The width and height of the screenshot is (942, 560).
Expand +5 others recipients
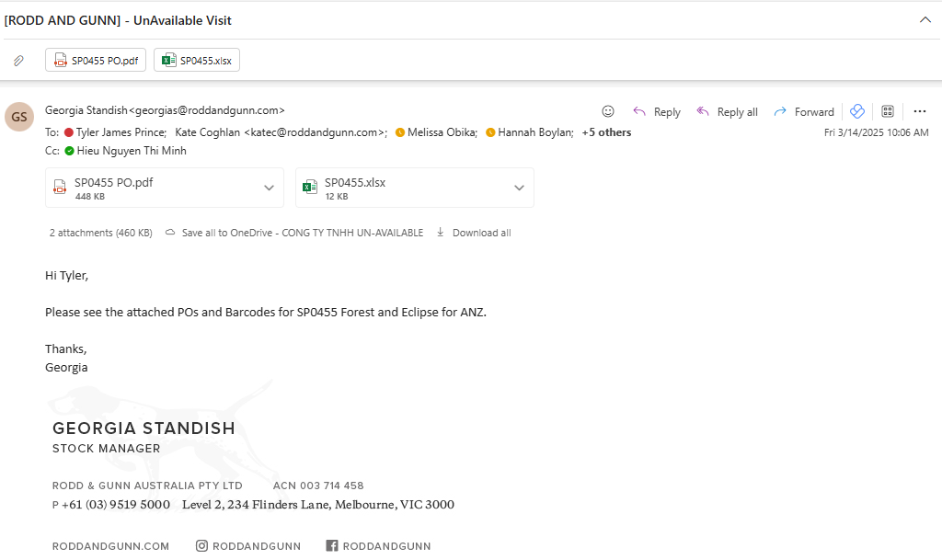(x=606, y=132)
